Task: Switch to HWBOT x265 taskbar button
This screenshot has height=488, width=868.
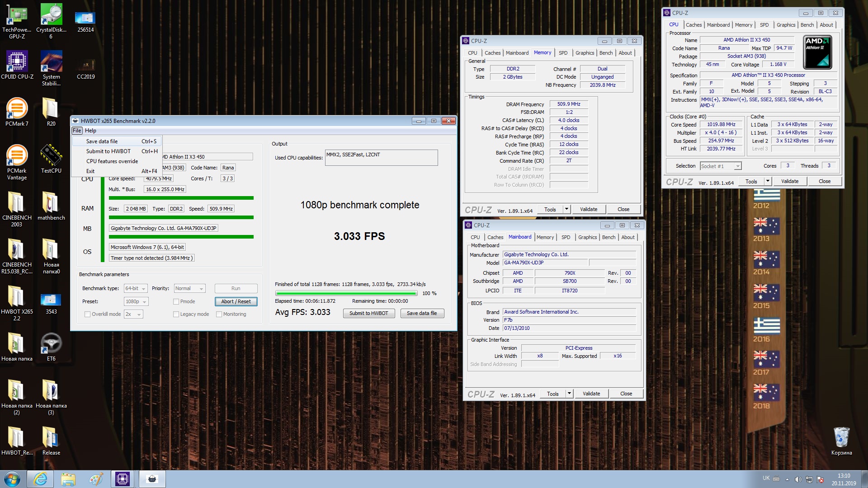Action: click(x=152, y=479)
